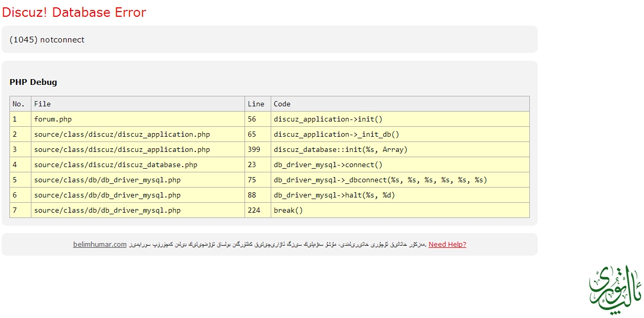Click discuz_application.php file in row 3

tap(138, 149)
